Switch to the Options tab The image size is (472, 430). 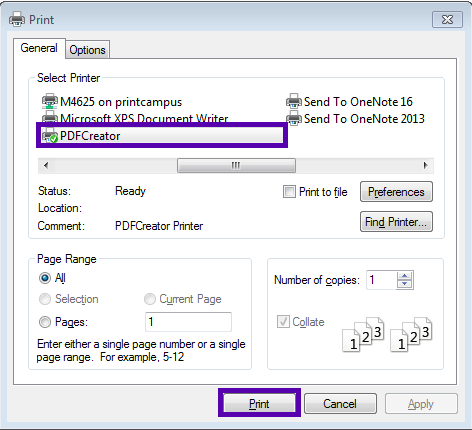click(x=87, y=50)
